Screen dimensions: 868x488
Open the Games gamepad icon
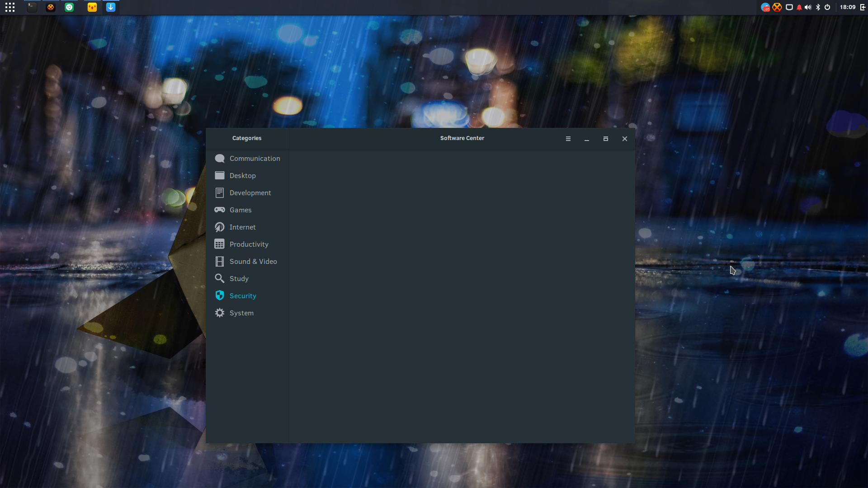[x=220, y=210]
